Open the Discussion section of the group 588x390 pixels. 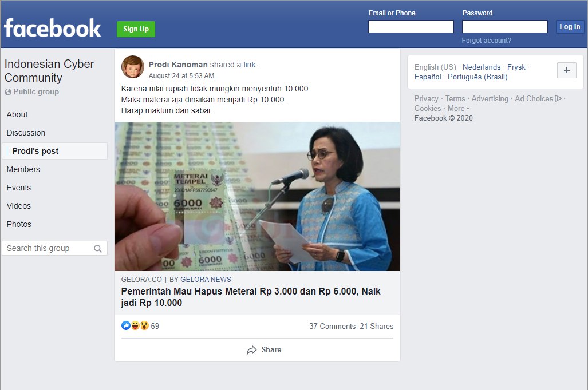pos(26,133)
